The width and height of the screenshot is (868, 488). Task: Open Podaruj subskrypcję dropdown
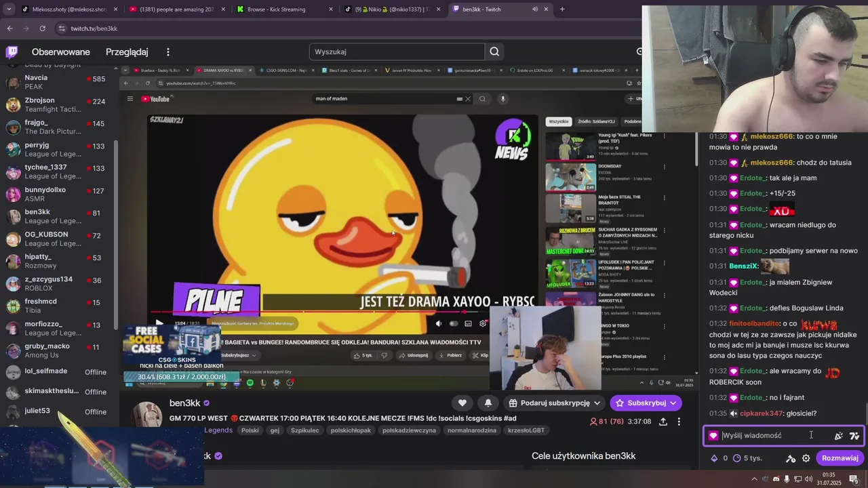(x=555, y=403)
